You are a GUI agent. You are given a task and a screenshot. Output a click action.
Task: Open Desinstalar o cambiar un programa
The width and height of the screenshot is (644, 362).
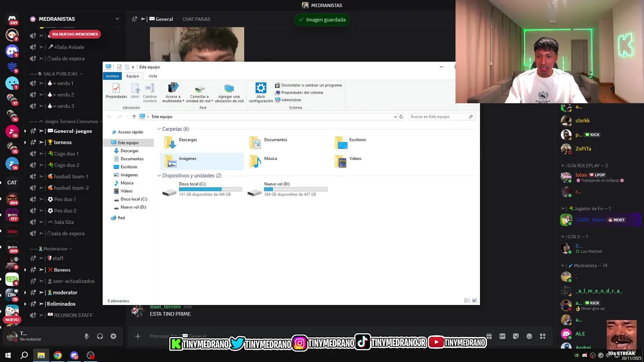[x=308, y=85]
